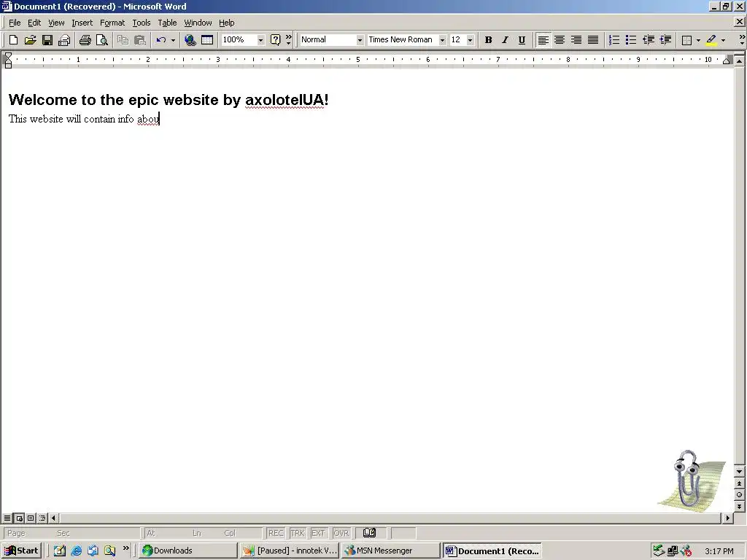The image size is (747, 560).
Task: Open the Normal style dropdown
Action: 360,40
